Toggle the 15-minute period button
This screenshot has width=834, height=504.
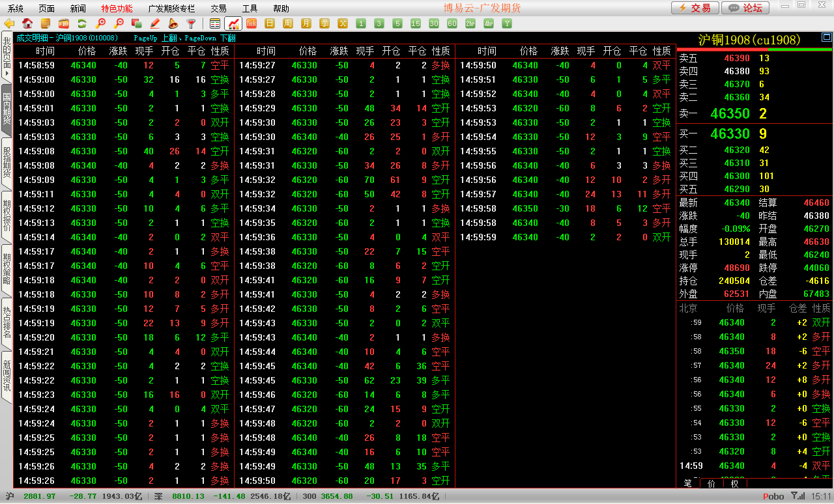coord(416,23)
